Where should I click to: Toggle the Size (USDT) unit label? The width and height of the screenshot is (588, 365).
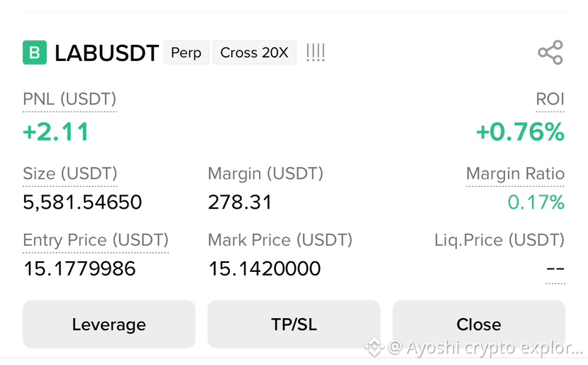coord(70,173)
